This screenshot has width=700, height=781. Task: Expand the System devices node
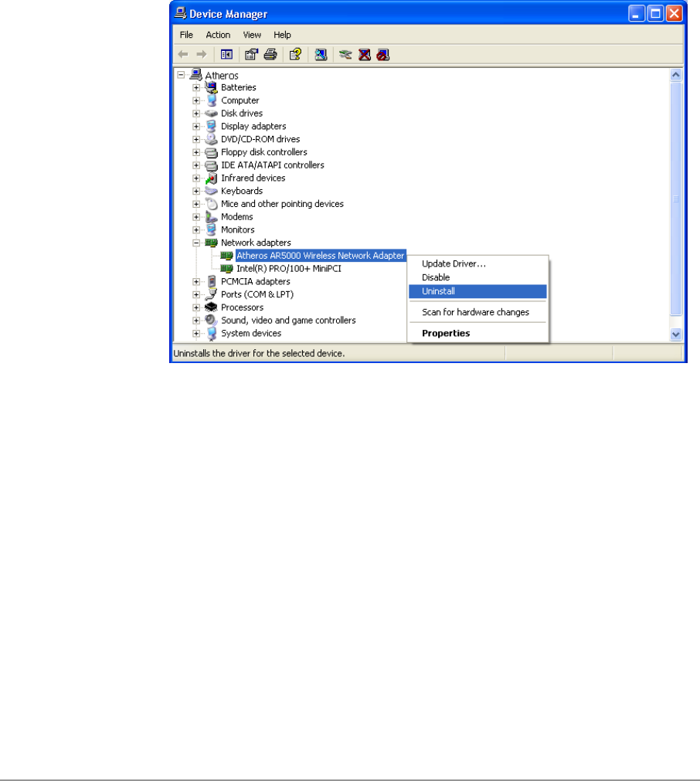[x=196, y=334]
